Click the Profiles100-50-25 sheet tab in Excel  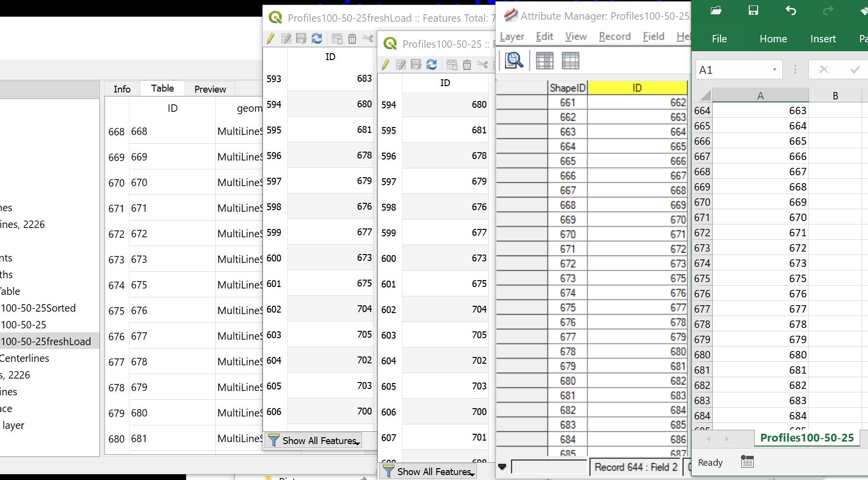point(807,438)
